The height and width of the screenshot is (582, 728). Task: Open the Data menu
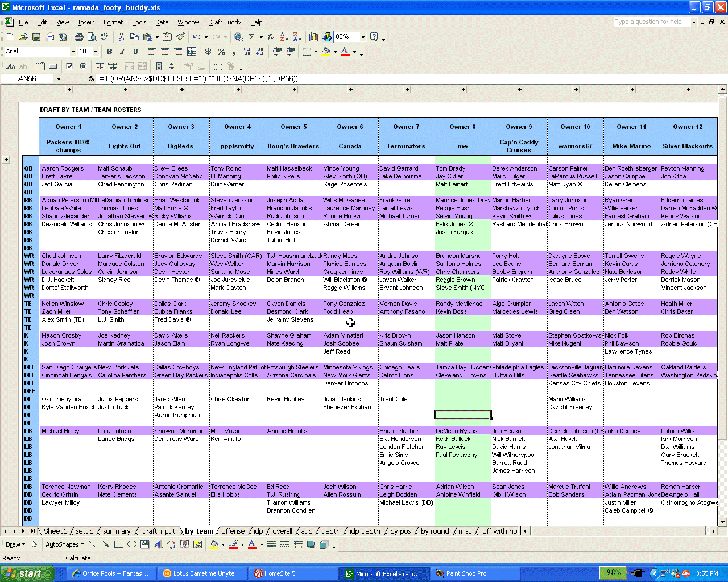[162, 22]
